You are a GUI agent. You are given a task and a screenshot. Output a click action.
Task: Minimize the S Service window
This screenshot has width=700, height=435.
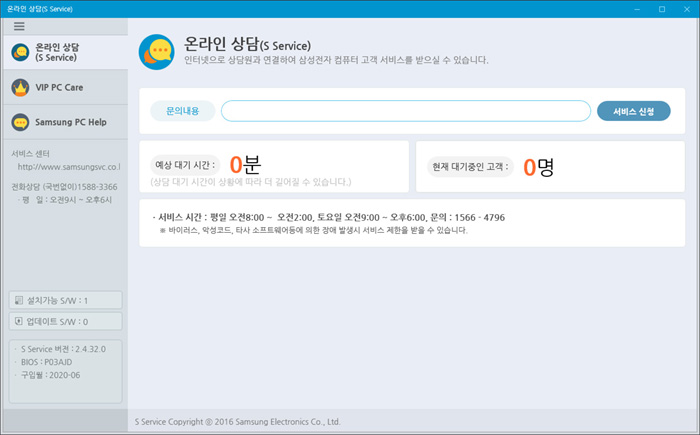(x=637, y=9)
